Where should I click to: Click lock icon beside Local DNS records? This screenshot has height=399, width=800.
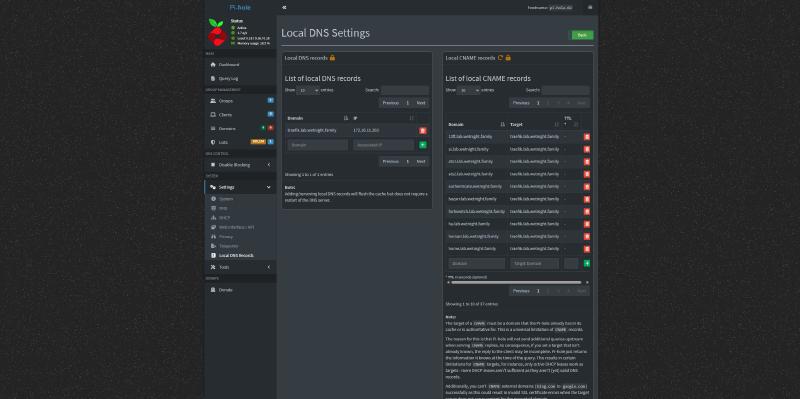333,58
